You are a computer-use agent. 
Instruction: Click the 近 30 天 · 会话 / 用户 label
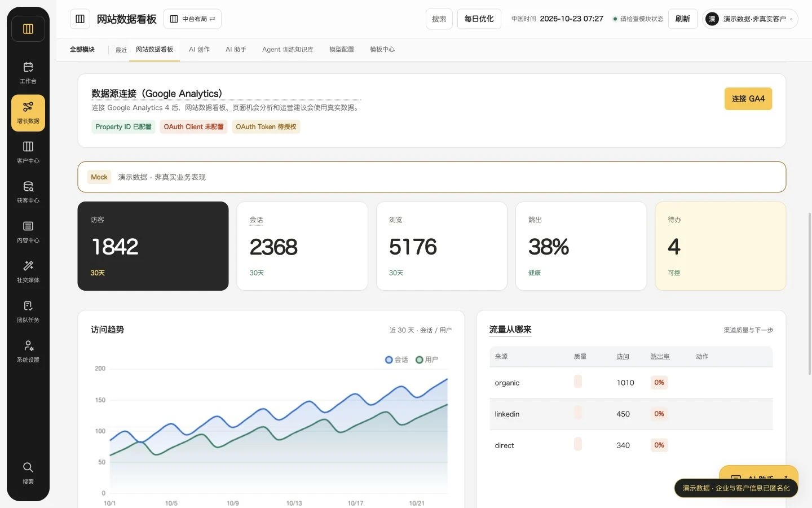(x=421, y=330)
